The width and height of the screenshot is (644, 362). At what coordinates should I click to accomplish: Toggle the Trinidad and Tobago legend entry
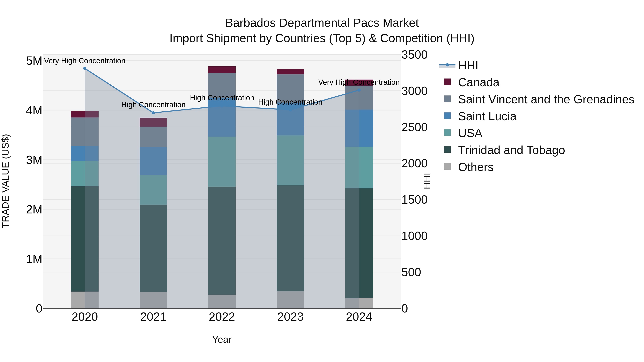504,150
